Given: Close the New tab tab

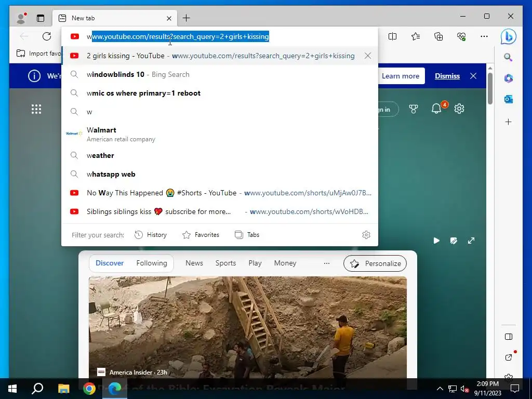Looking at the screenshot, I should [x=169, y=18].
